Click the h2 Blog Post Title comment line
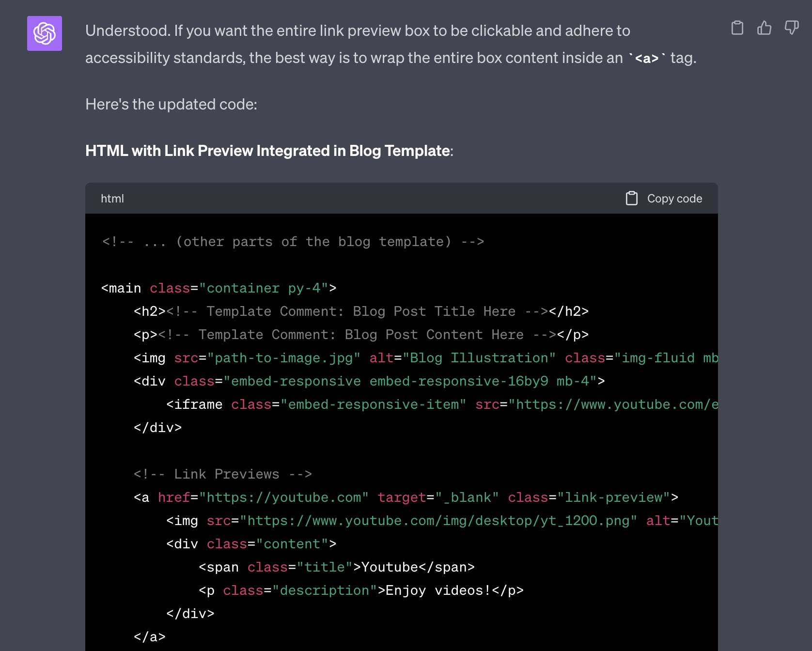This screenshot has height=651, width=812. [361, 311]
